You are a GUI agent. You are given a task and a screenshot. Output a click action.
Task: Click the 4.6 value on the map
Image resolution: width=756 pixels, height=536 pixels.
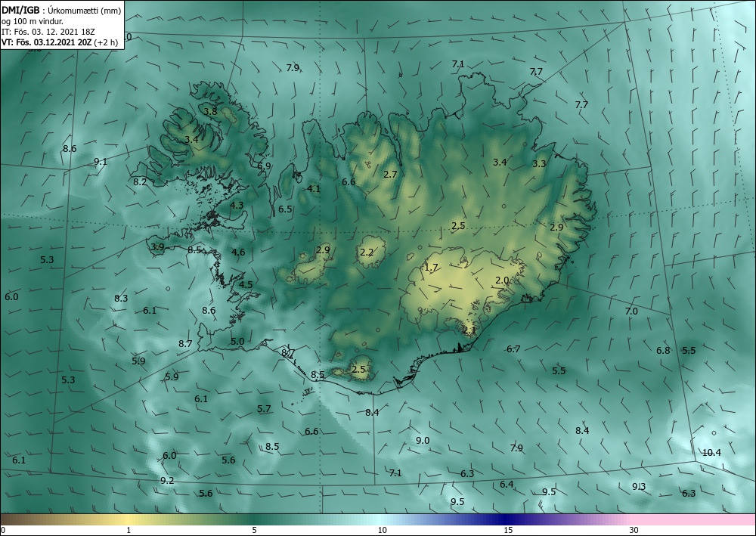click(238, 252)
